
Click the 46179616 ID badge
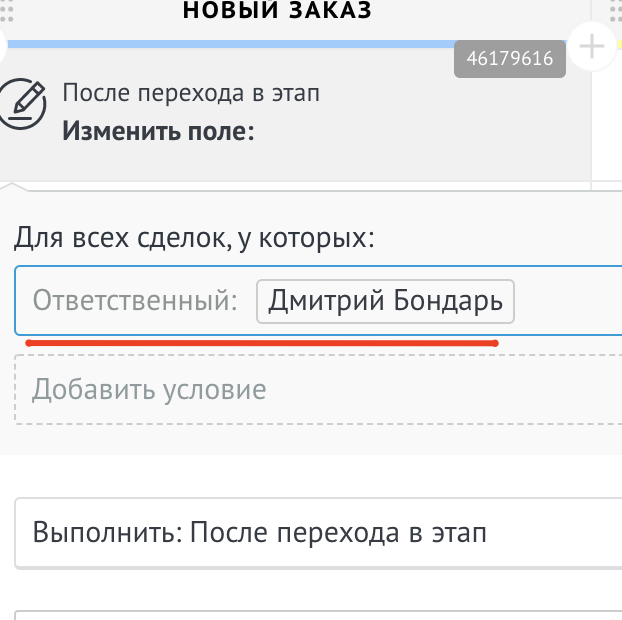[x=510, y=59]
